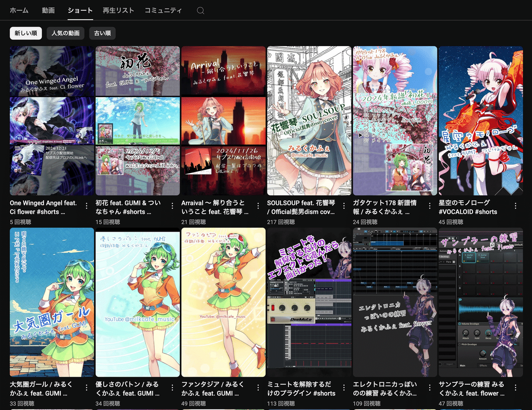Sort shorts by 古い順

[102, 33]
